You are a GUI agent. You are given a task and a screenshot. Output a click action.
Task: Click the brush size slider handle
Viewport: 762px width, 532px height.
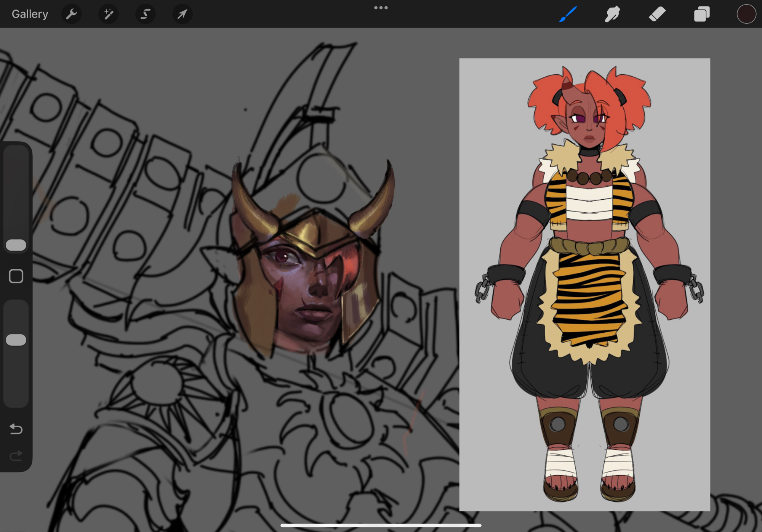tap(16, 245)
